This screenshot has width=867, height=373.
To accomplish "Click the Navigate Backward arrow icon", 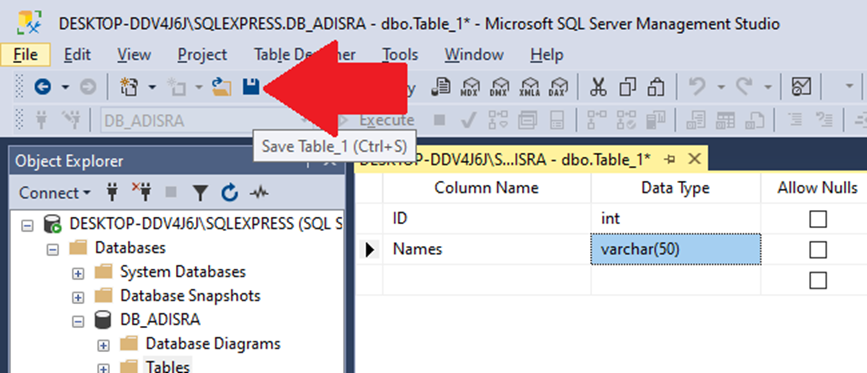I will click(43, 87).
